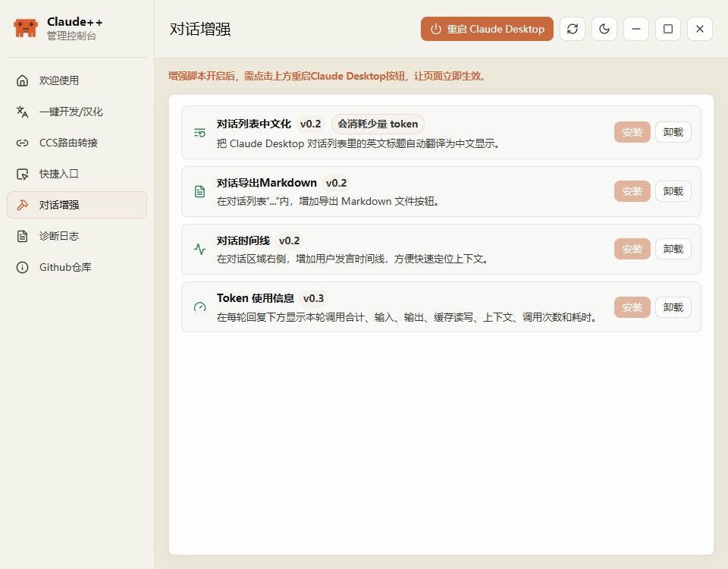Maximize the Claude++ window
Image resolution: width=728 pixels, height=569 pixels.
point(668,29)
